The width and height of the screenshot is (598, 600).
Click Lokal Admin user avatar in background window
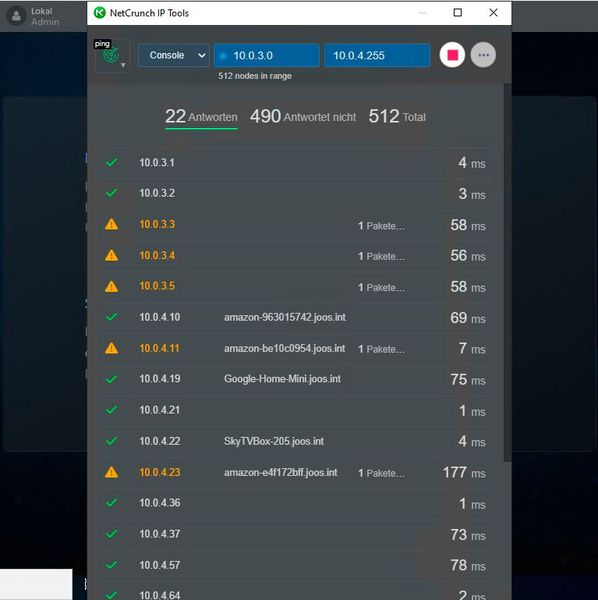pos(16,16)
